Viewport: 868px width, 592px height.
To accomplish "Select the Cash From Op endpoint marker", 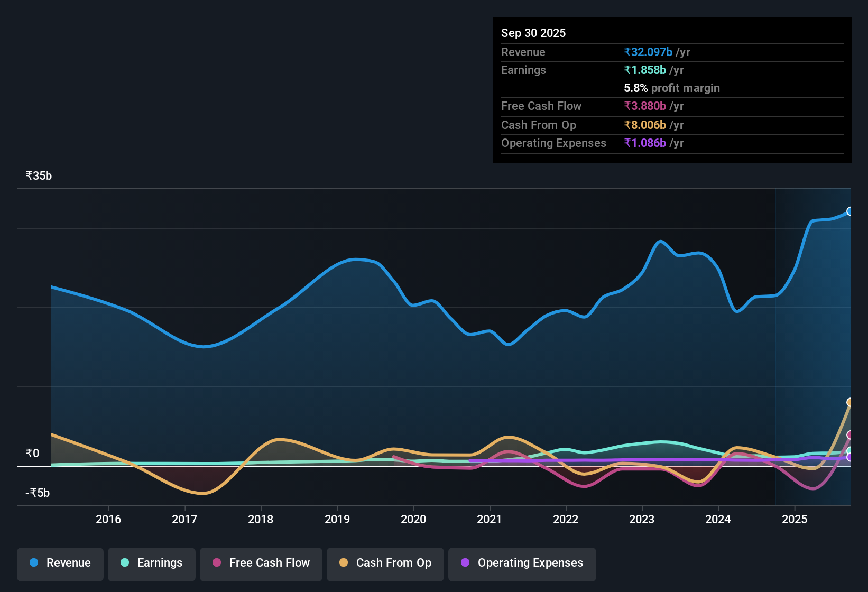I will (849, 402).
